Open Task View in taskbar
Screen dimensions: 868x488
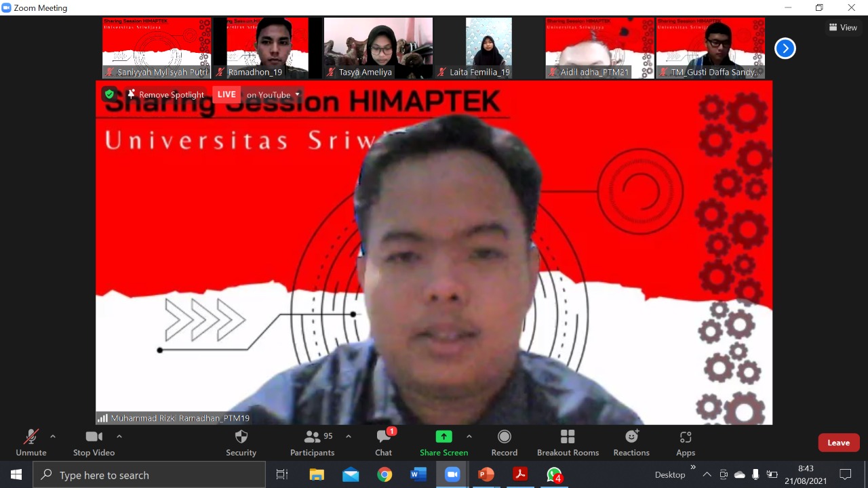pyautogui.click(x=282, y=475)
